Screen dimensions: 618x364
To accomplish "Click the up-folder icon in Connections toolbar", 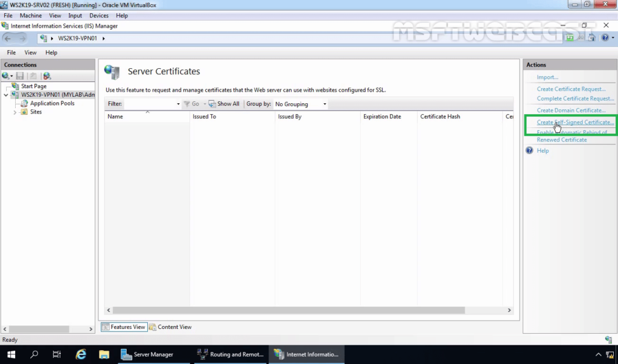I will click(33, 75).
